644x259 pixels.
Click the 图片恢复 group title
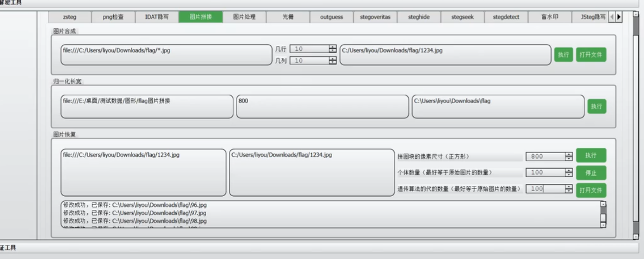pyautogui.click(x=65, y=134)
